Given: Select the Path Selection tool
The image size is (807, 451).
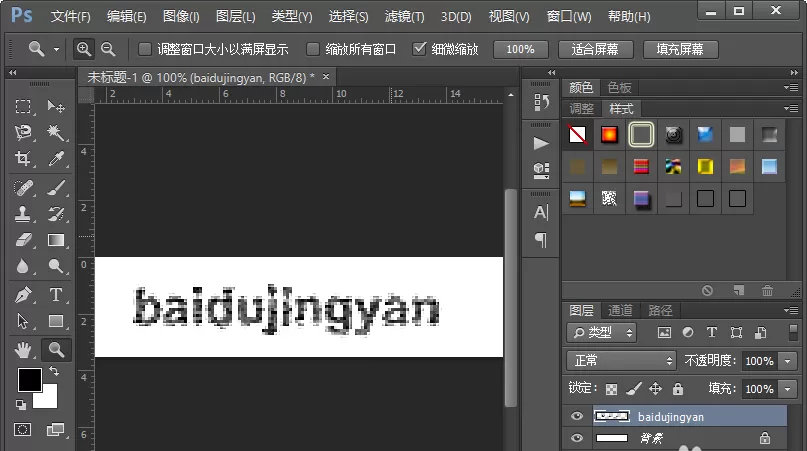Looking at the screenshot, I should click(x=23, y=321).
